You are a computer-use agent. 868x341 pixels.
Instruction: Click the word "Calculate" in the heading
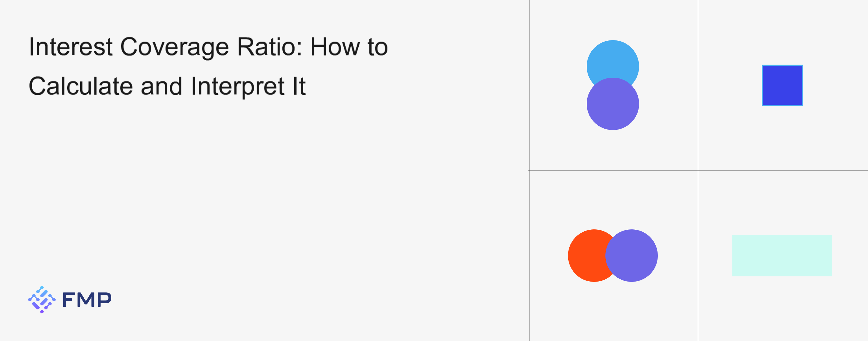pyautogui.click(x=81, y=86)
